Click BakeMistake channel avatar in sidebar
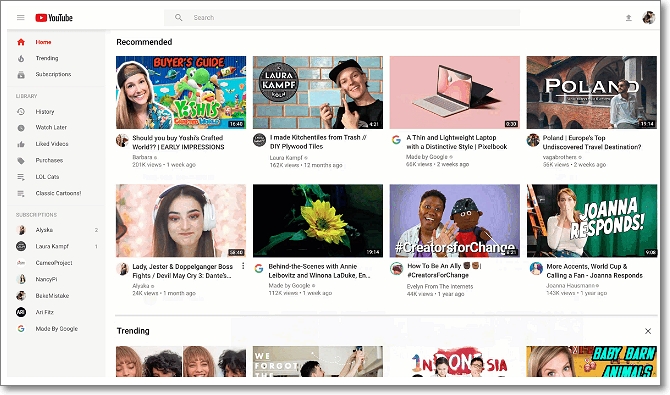The height and width of the screenshot is (395, 670). (21, 296)
